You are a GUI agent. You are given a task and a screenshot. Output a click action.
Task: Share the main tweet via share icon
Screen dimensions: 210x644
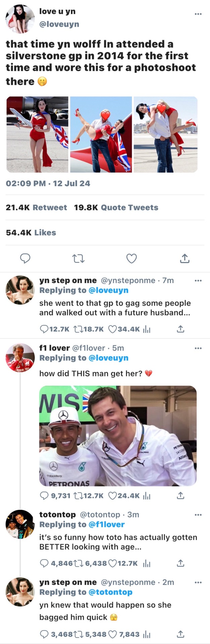184,258
